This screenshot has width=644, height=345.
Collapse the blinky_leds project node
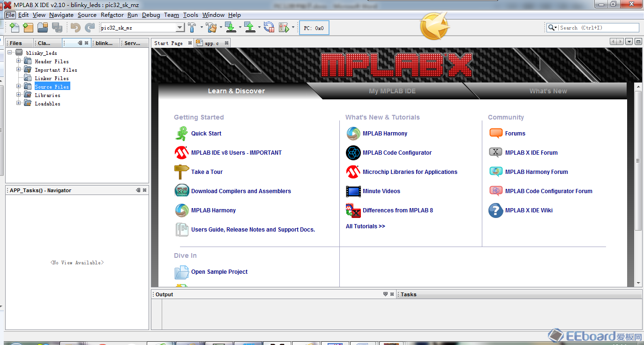tap(10, 52)
